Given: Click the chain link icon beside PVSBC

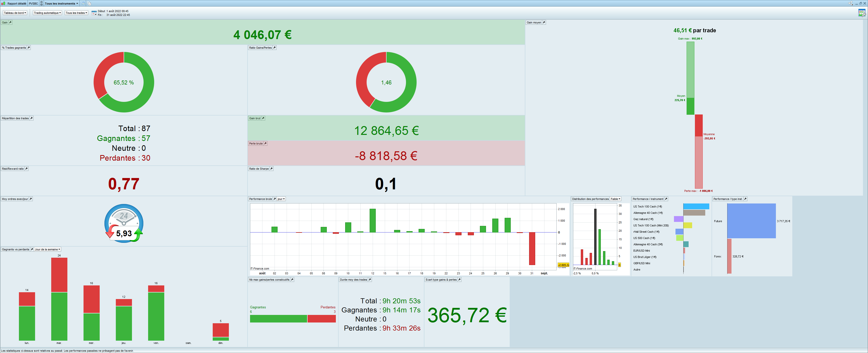Looking at the screenshot, I should pyautogui.click(x=41, y=3).
